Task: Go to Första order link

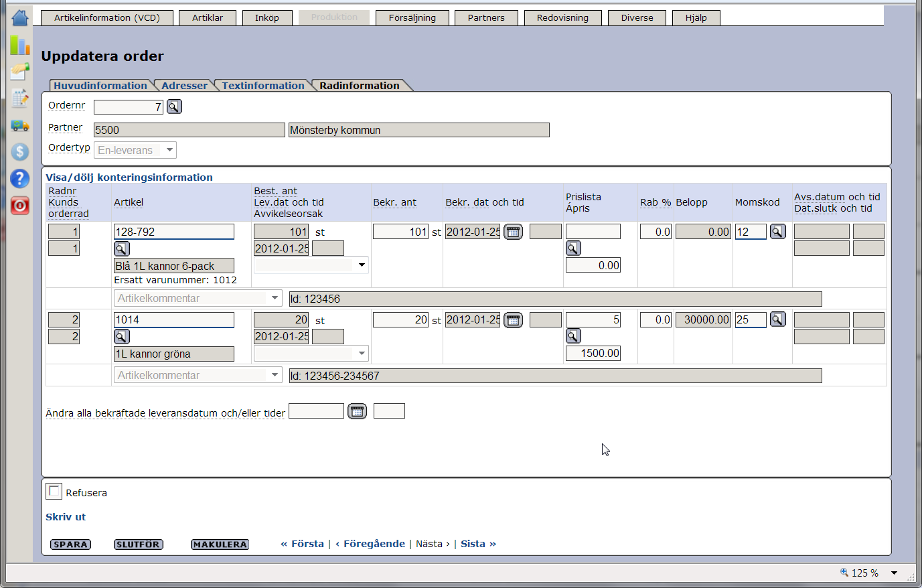Action: pos(303,544)
